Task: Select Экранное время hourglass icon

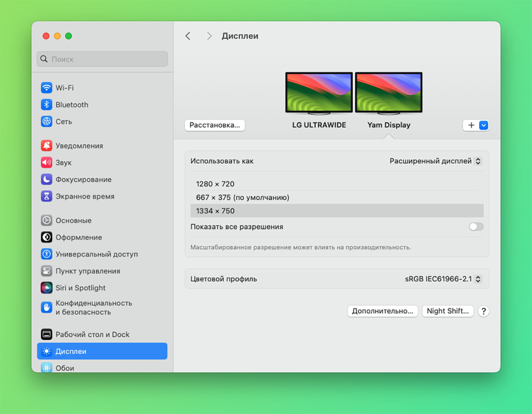Action: pyautogui.click(x=47, y=196)
